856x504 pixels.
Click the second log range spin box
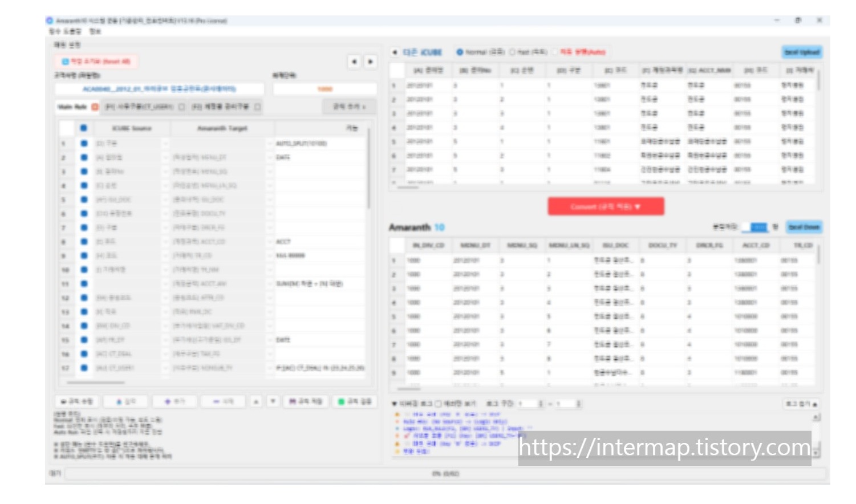570,404
